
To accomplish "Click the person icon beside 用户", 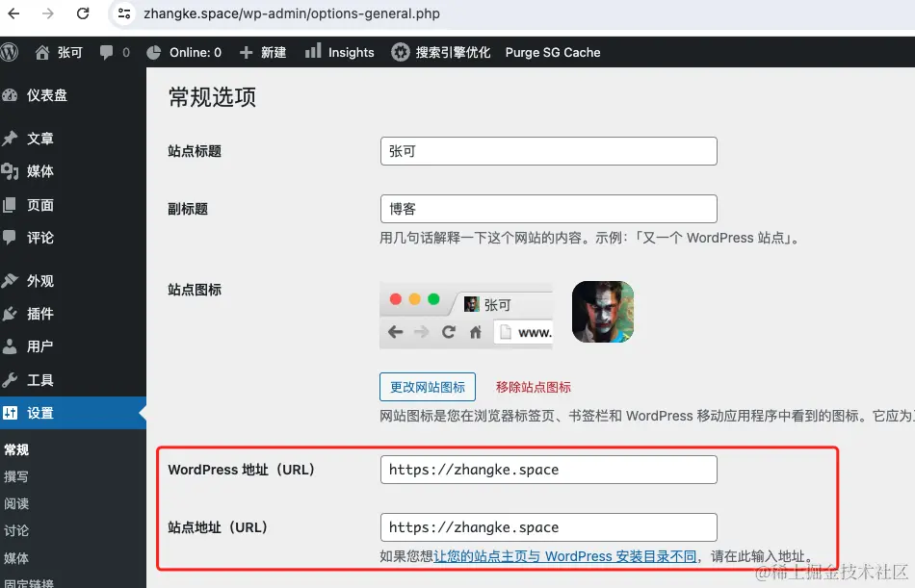I will click(10, 345).
